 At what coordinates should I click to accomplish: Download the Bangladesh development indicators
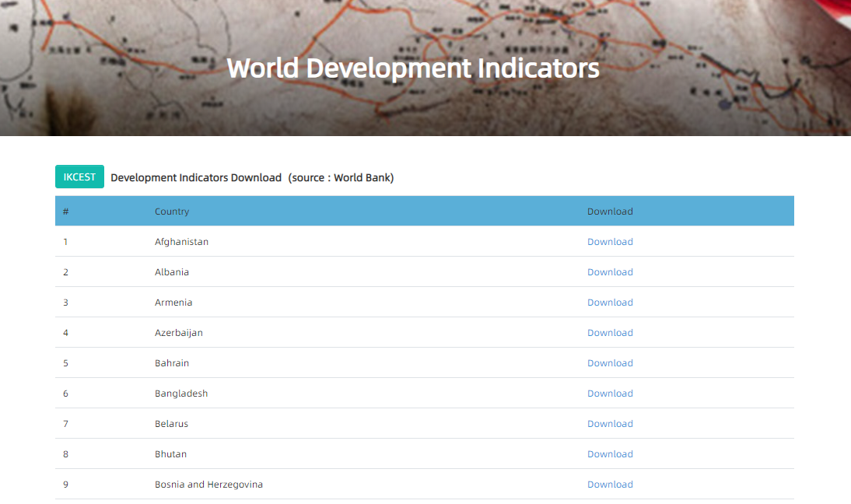610,394
